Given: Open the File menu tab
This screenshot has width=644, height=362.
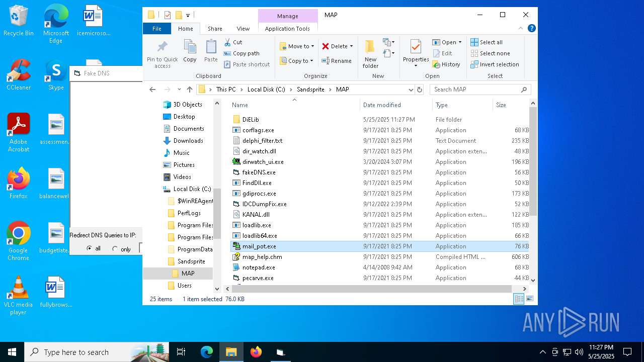Looking at the screenshot, I should [157, 29].
